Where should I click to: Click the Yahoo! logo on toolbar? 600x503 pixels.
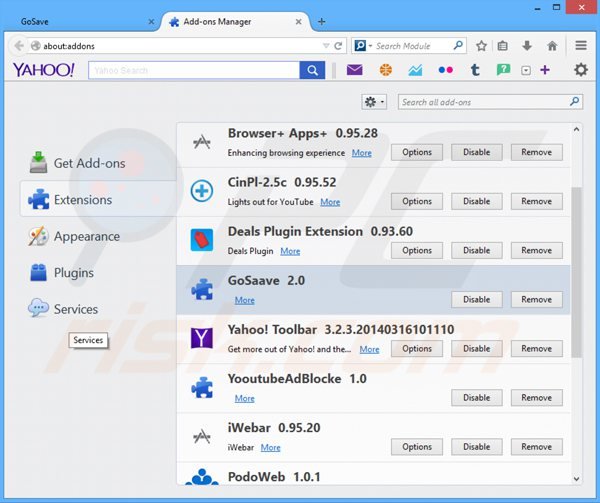(44, 70)
